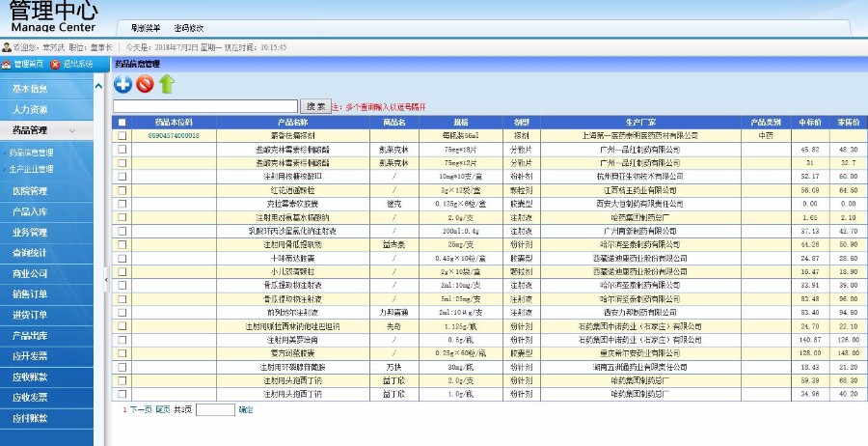Focus the page number input field

[x=215, y=410]
